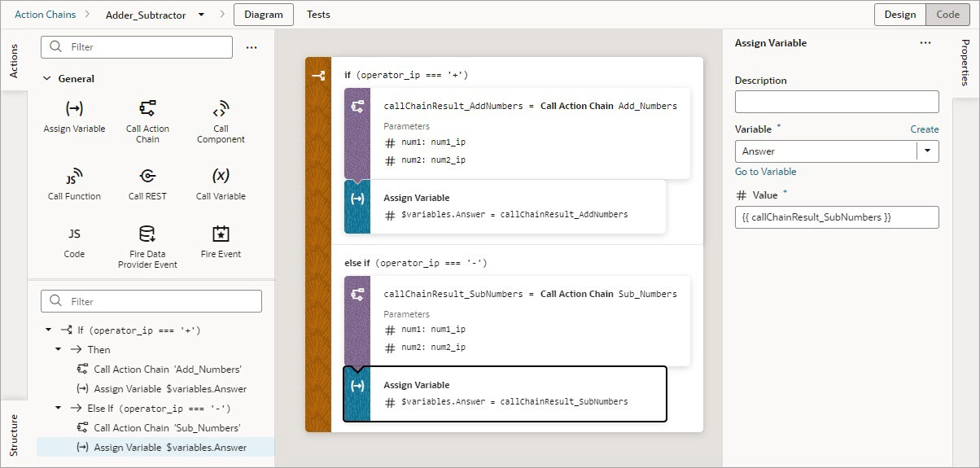This screenshot has width=980, height=468.
Task: Open the Diagram tab
Action: click(x=264, y=15)
